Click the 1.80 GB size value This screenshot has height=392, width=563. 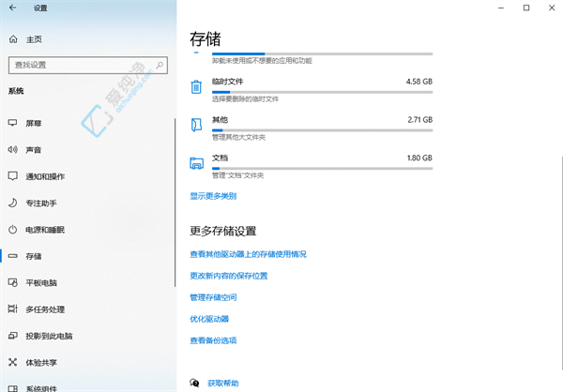419,158
